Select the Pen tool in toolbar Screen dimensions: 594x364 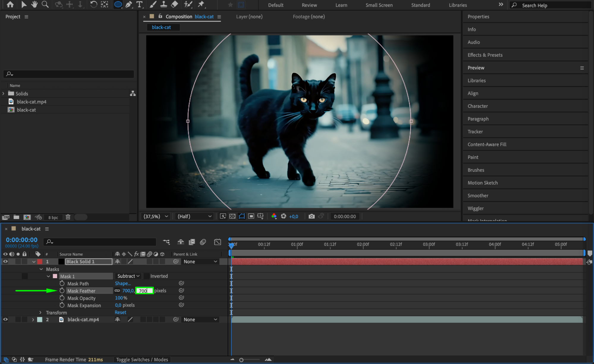coord(129,4)
